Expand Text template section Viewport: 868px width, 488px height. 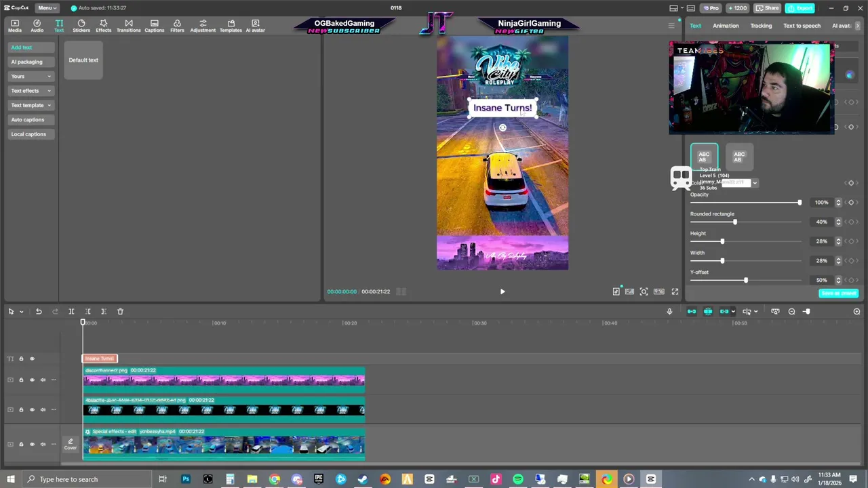[x=31, y=105]
